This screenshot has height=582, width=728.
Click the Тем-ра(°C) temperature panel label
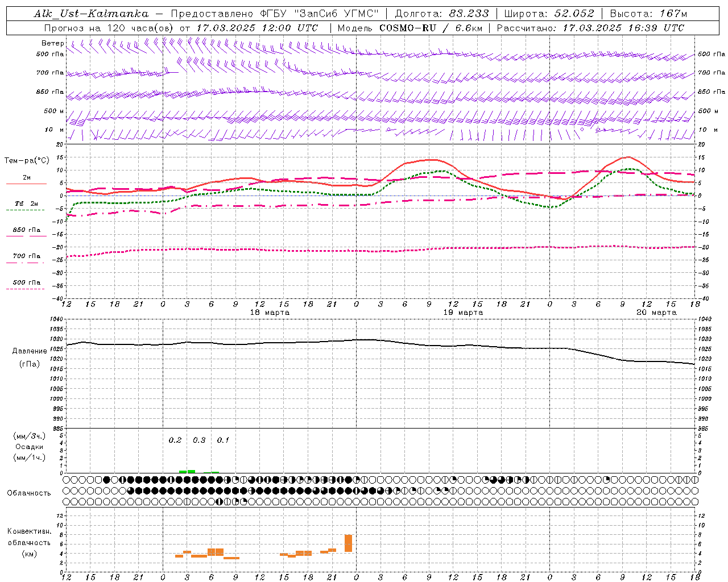click(27, 161)
